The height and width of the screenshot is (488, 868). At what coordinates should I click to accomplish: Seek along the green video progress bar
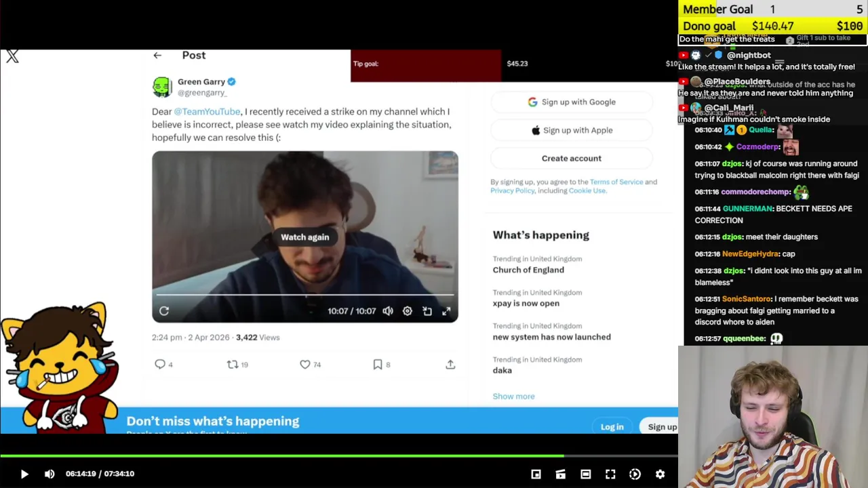pyautogui.click(x=339, y=455)
